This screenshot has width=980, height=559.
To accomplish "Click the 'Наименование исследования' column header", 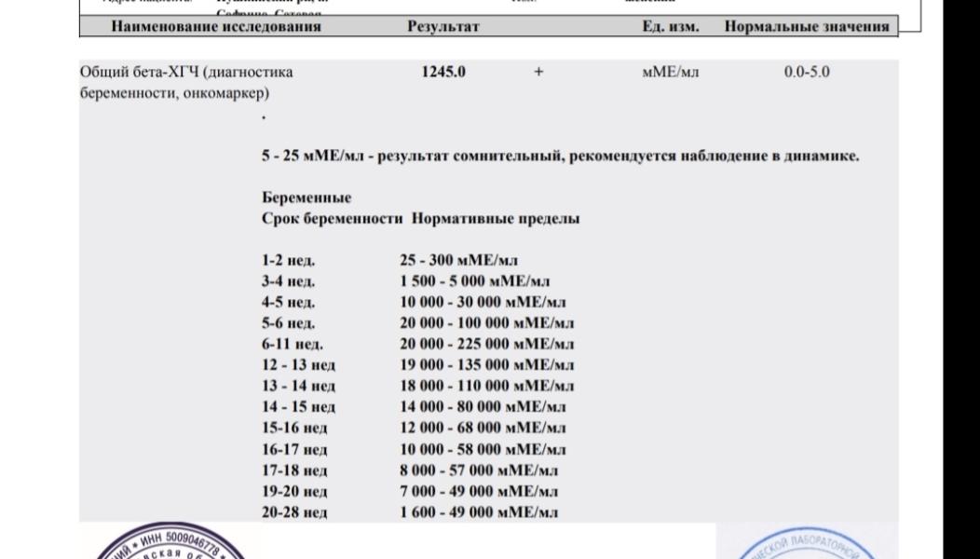I will pos(215,26).
